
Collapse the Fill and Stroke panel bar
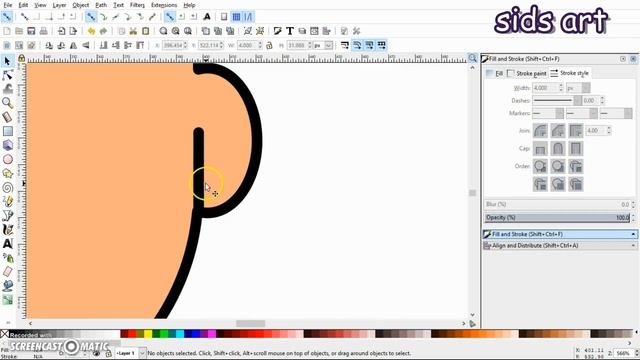(x=559, y=234)
